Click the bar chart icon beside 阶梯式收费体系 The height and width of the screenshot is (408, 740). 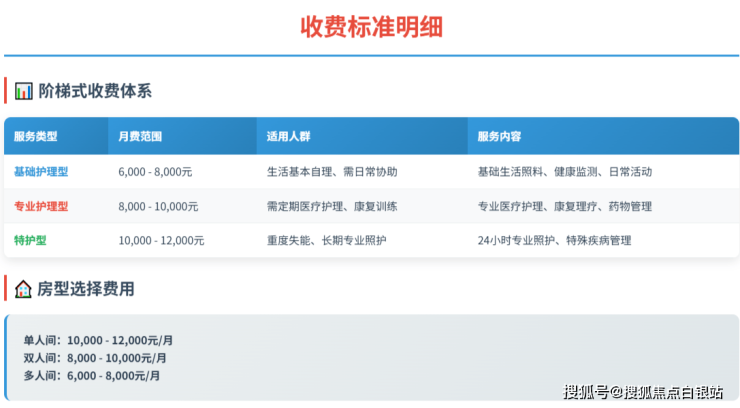click(24, 91)
